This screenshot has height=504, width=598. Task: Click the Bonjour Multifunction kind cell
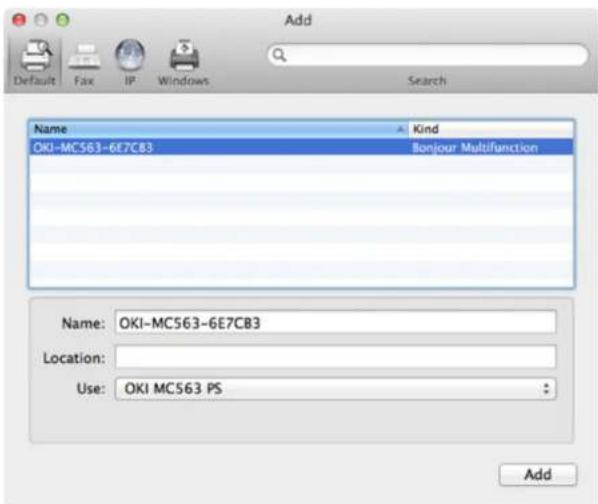pyautogui.click(x=475, y=148)
